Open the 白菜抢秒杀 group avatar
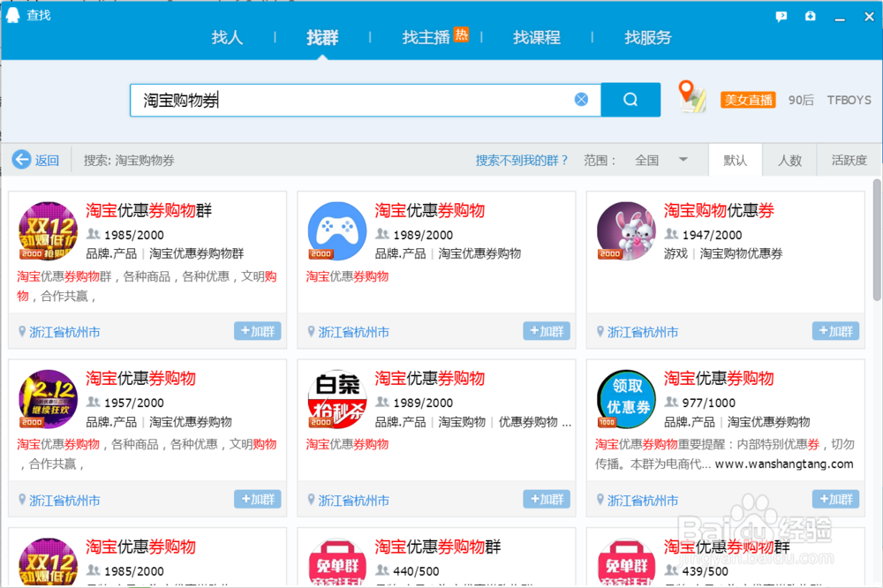This screenshot has height=588, width=883. [337, 399]
